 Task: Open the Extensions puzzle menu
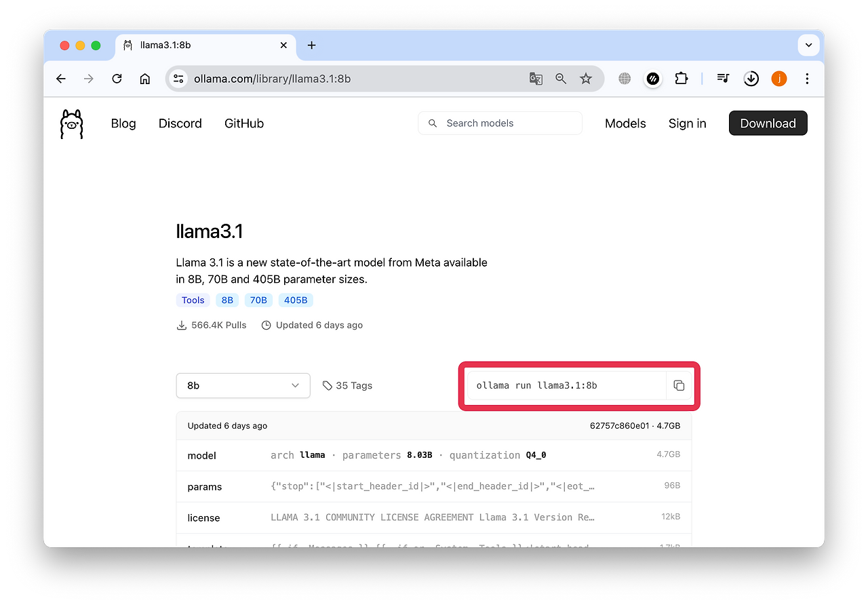click(681, 79)
